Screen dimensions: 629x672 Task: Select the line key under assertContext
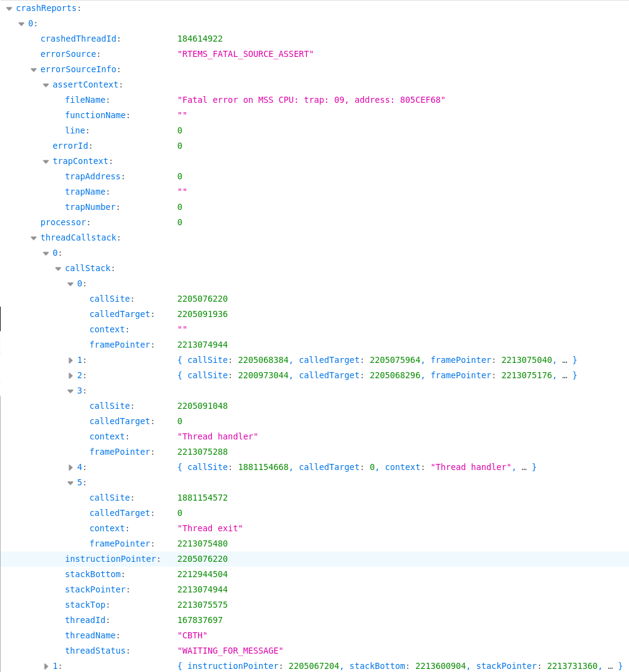pos(75,131)
